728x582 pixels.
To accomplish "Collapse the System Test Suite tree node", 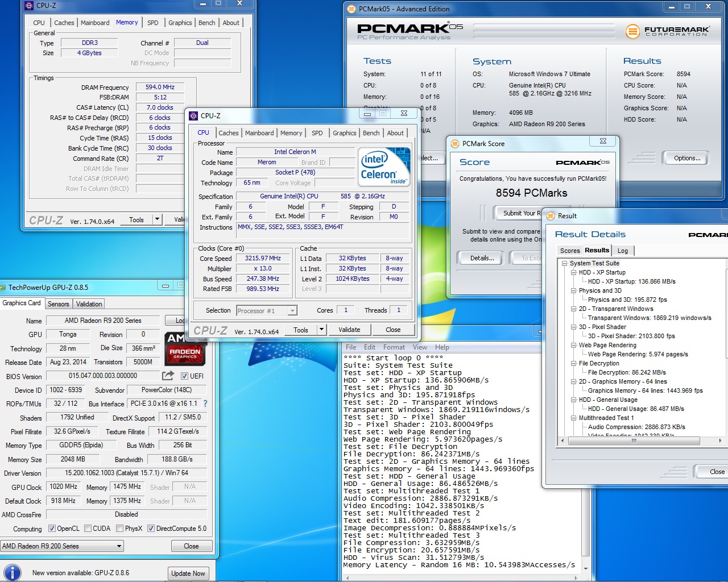I will coord(565,263).
